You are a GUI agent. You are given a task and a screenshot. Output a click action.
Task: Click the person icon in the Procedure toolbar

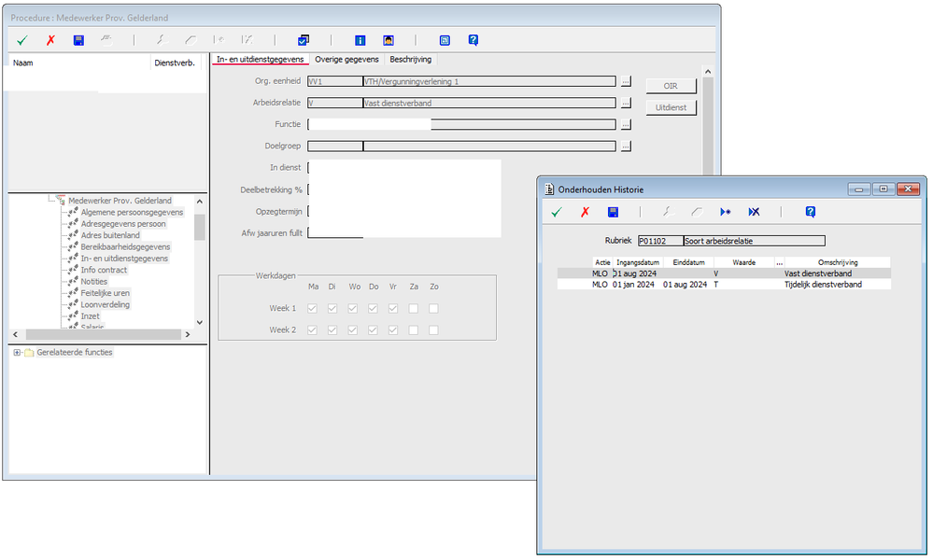(389, 40)
